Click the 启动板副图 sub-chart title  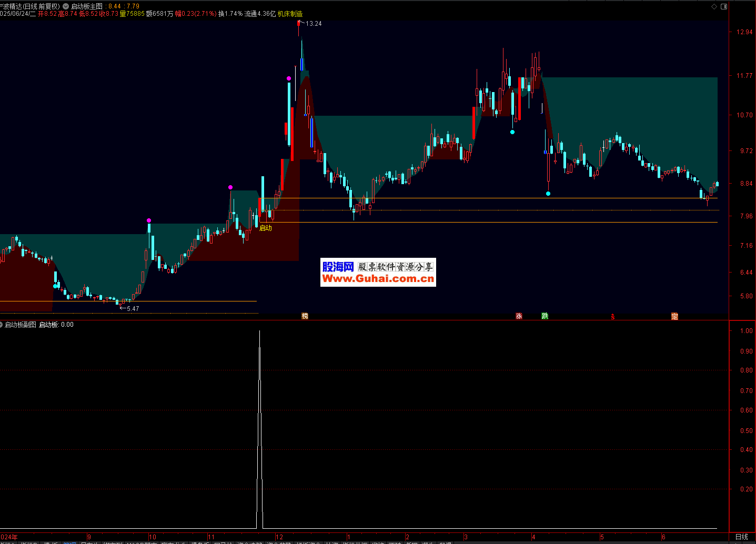[21, 325]
